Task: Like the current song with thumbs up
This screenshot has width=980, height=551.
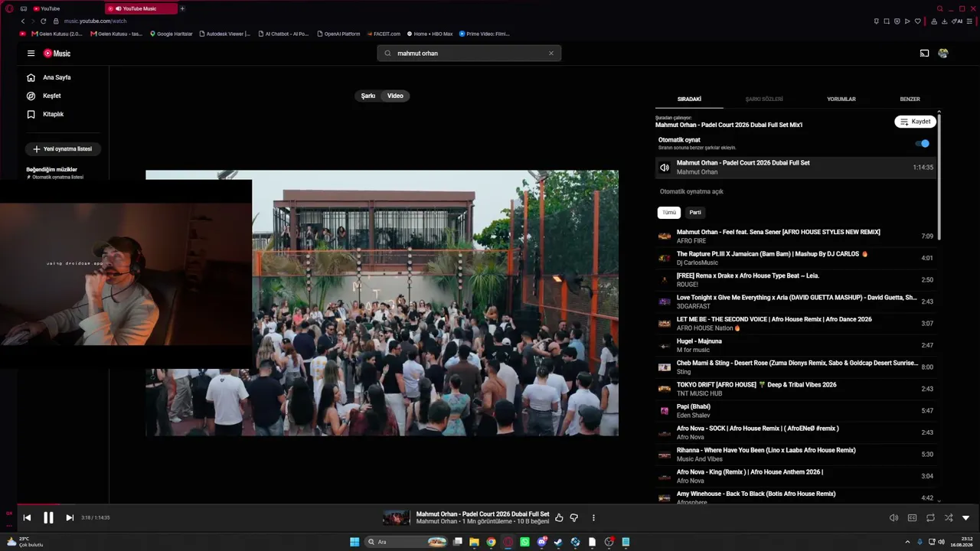Action: click(559, 518)
